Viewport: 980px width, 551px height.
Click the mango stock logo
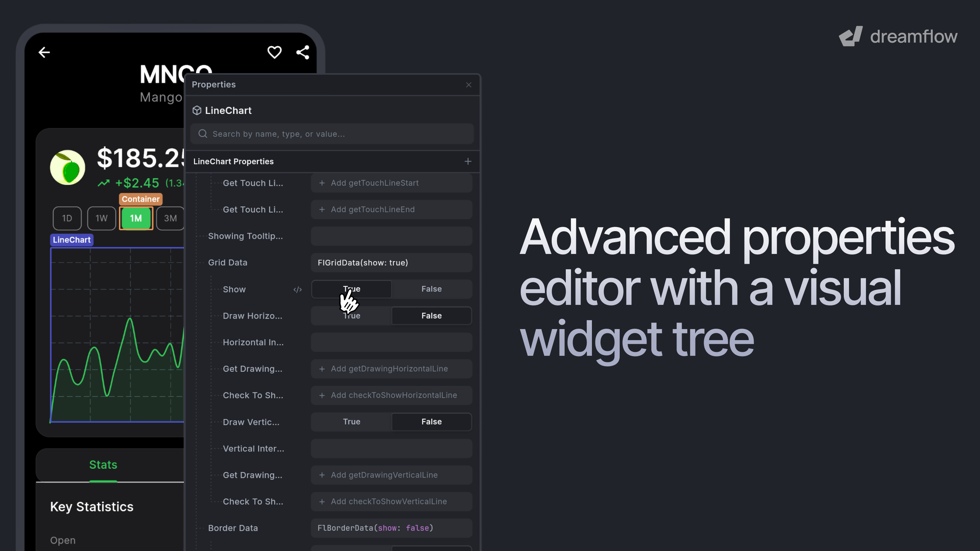68,167
